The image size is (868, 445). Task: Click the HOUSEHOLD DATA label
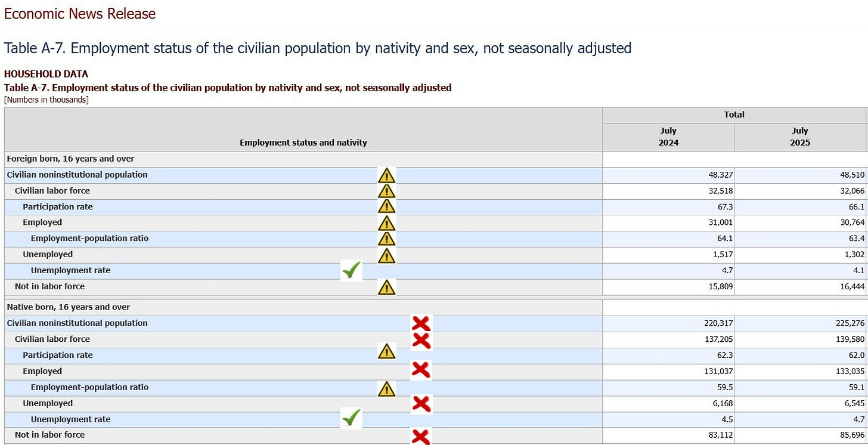(x=46, y=74)
